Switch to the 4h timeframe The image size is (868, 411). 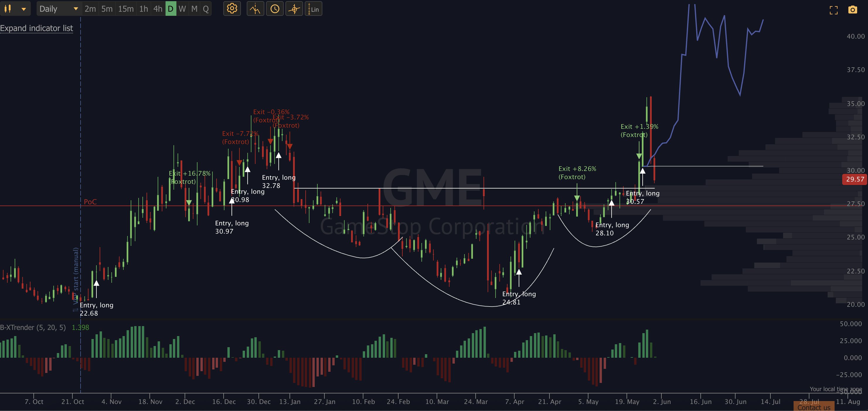tap(158, 9)
